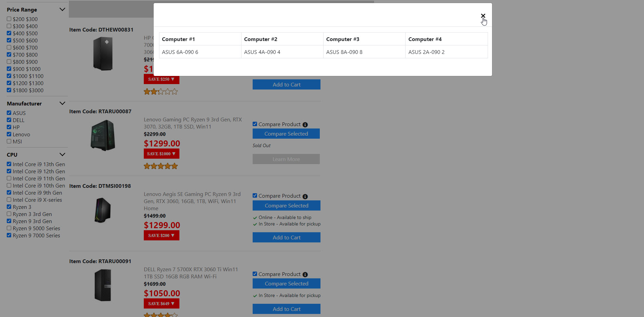Collapse the Price Range filter section
The image size is (644, 317).
click(62, 9)
